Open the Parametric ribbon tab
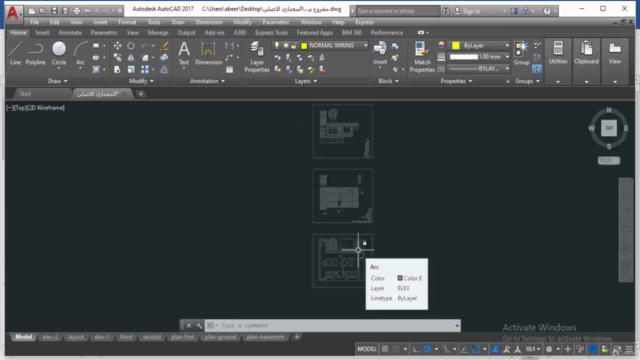 click(104, 32)
